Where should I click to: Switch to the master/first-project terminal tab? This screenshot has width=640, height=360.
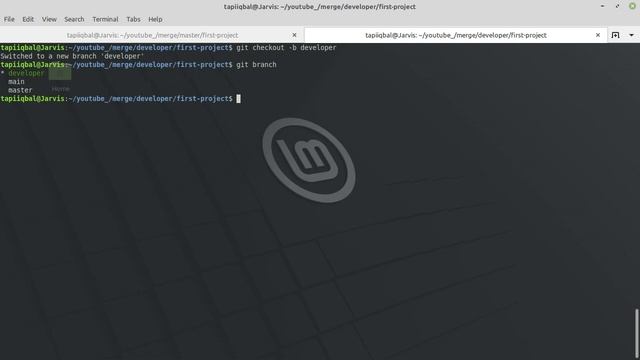click(152, 35)
